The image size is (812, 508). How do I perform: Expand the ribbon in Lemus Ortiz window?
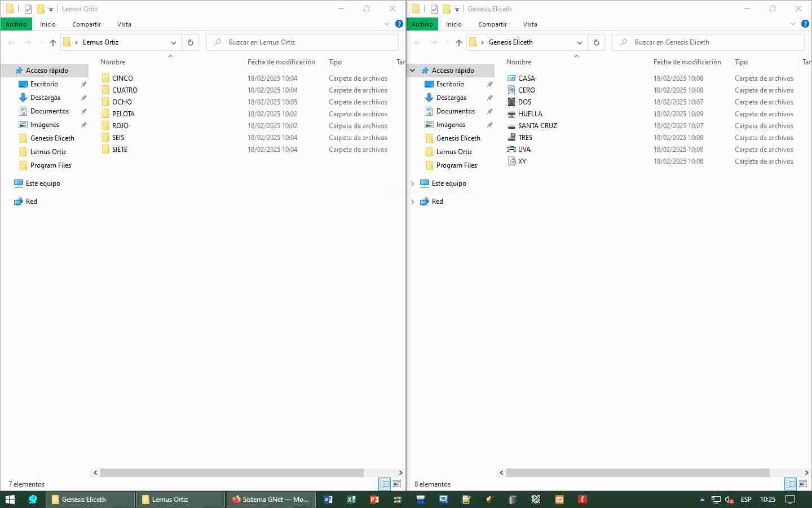[x=387, y=24]
